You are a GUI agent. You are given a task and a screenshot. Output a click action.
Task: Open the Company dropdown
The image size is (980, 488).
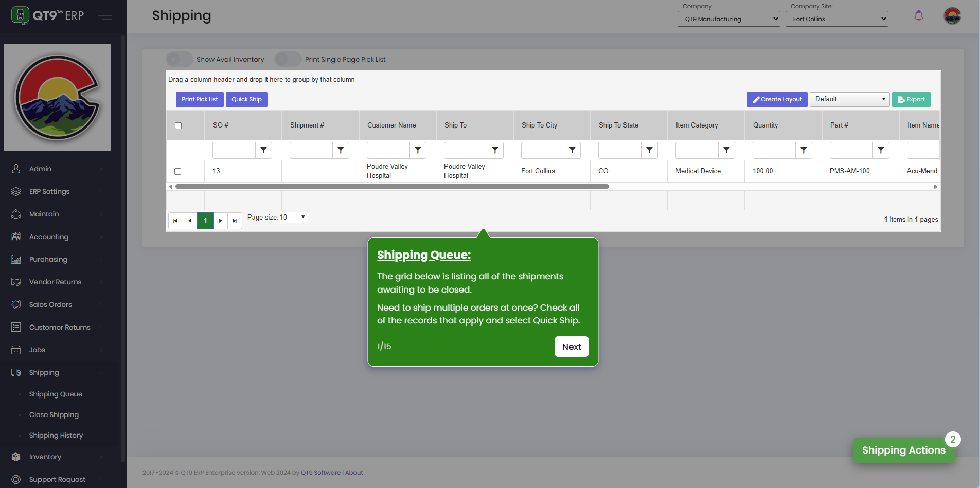[x=728, y=19]
